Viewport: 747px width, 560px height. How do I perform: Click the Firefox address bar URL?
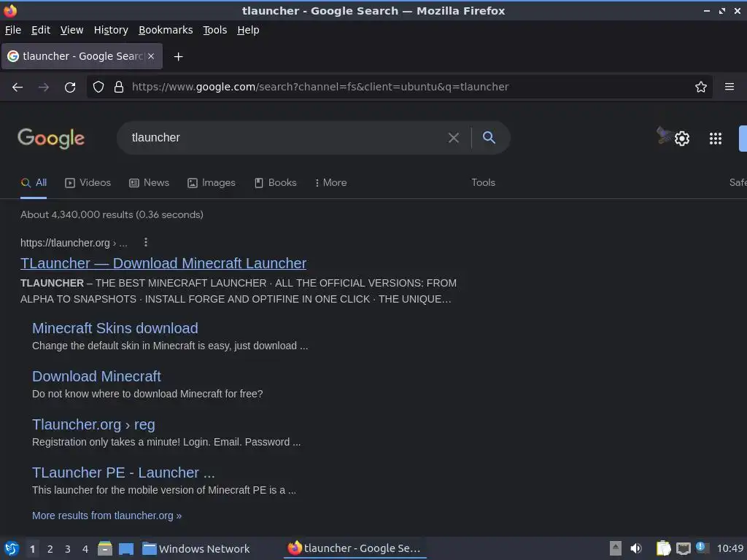point(320,87)
